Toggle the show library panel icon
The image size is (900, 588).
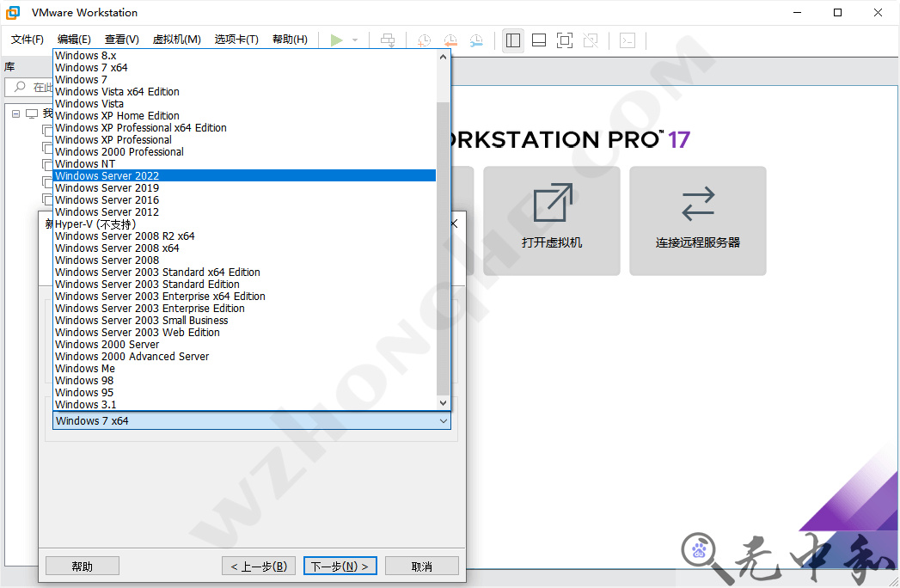(512, 40)
